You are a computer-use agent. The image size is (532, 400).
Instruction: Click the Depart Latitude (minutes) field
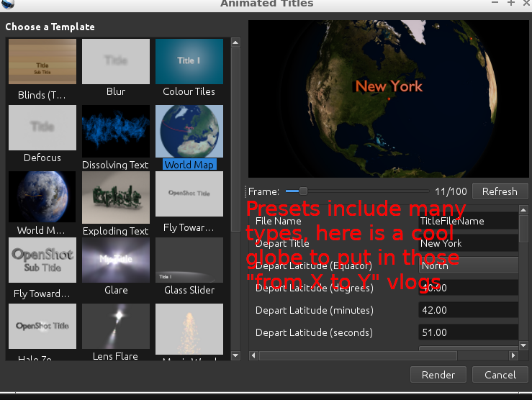pos(468,310)
